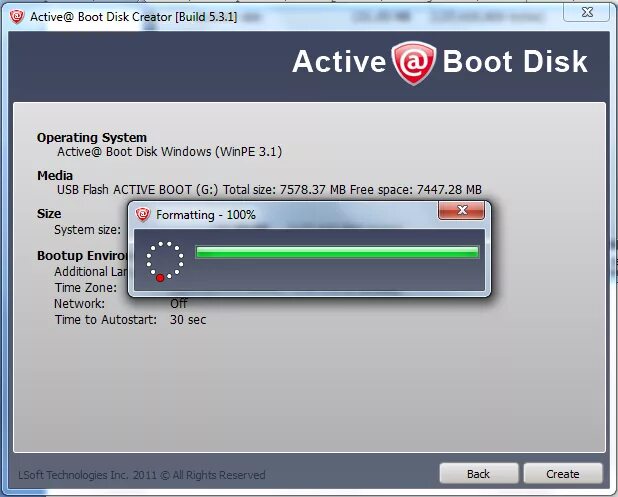Click the Create button
618x497 pixels.
[563, 473]
